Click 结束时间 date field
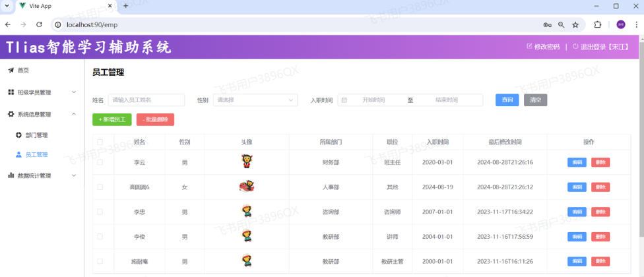This screenshot has height=277, width=644. coord(447,100)
